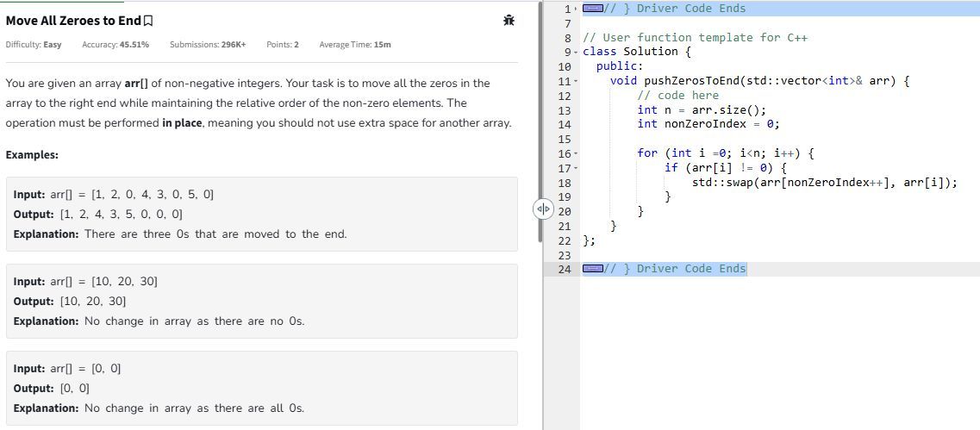
Task: Click the panel splitter handle icon
Action: point(543,209)
